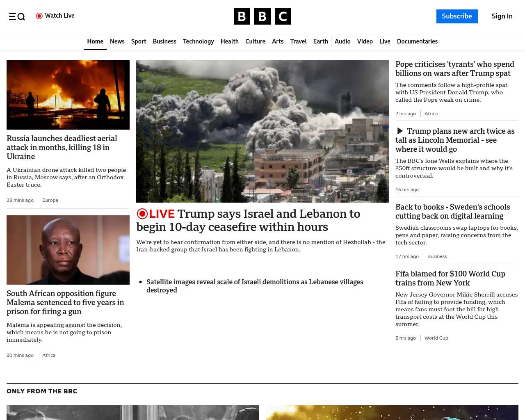Viewport: 525px width, 420px height.
Task: Open Malema sentenced to five years headline
Action: click(x=65, y=303)
